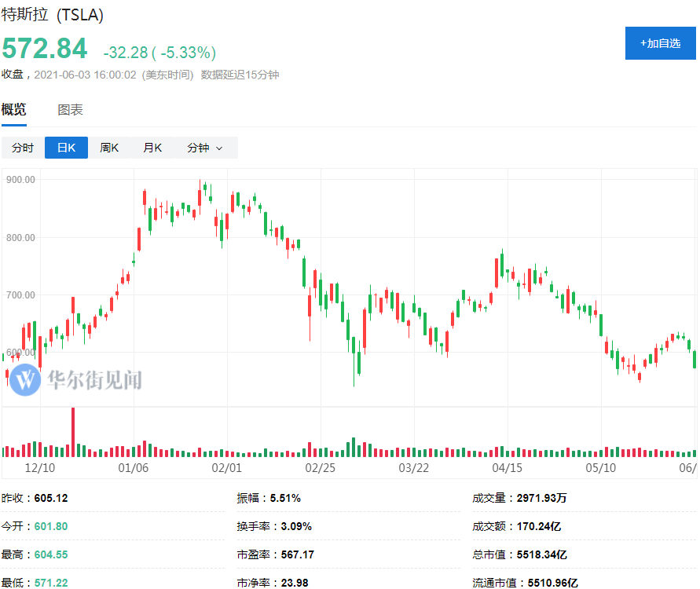Switch chart to 月K monthly view
The image size is (700, 589).
tap(152, 148)
